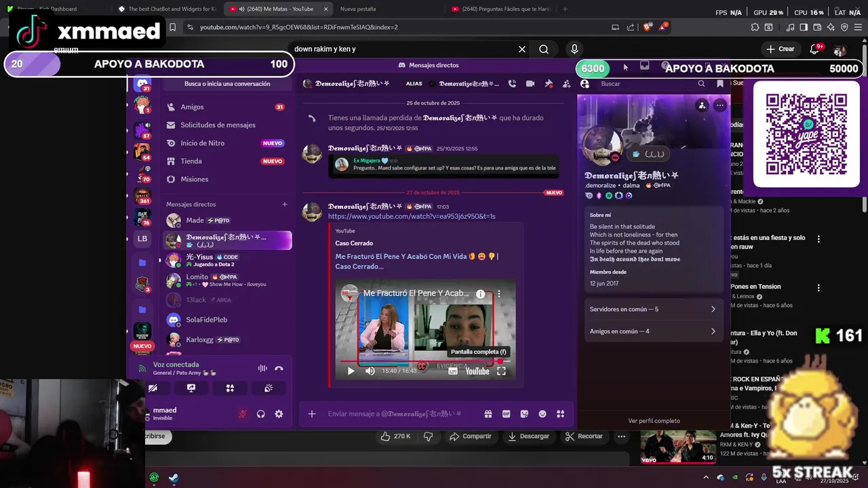Open the SolaFidePleb direct message
This screenshot has height=488, width=868.
(x=227, y=319)
